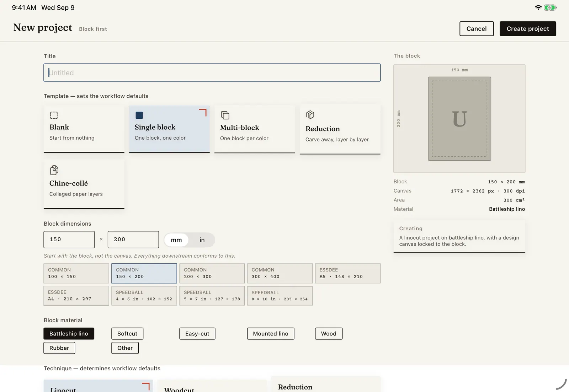Select the Blank template card title

pyautogui.click(x=59, y=127)
